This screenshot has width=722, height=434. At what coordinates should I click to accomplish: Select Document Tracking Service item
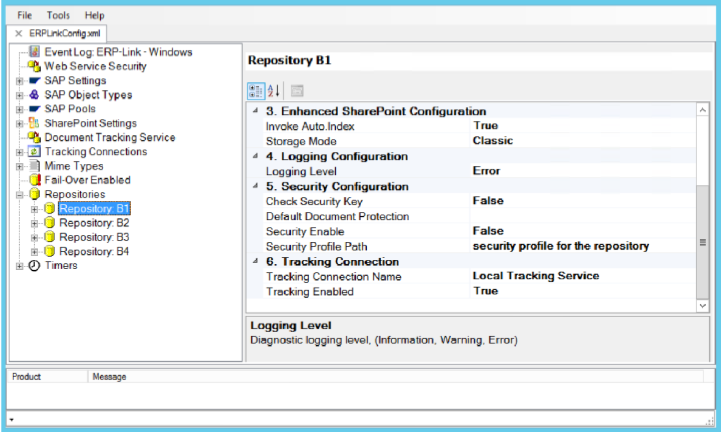(109, 137)
